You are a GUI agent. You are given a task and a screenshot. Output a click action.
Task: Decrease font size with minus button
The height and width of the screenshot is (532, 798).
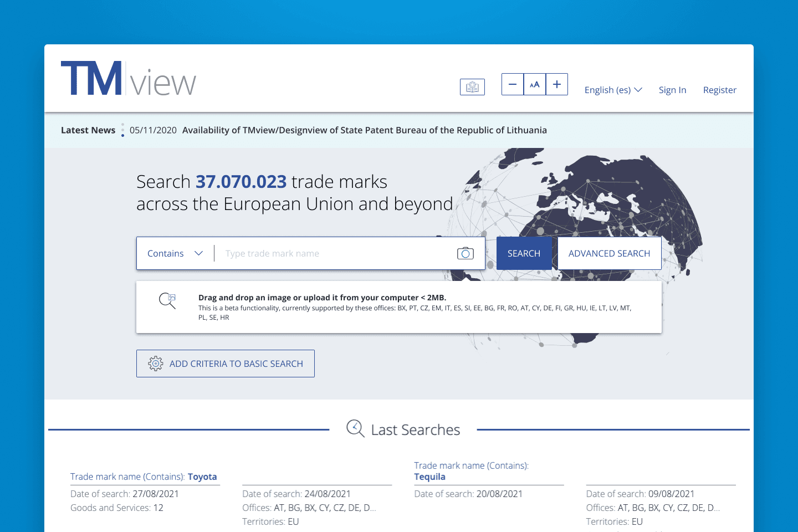click(x=513, y=84)
